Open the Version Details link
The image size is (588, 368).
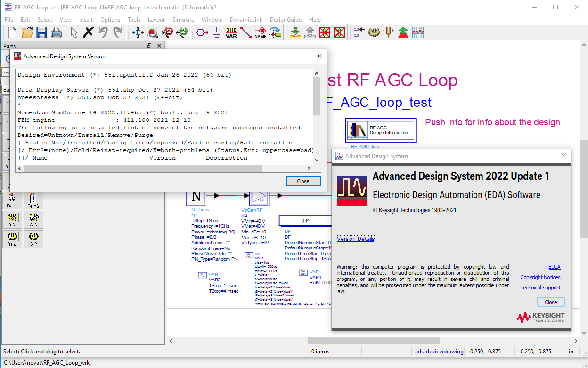(x=356, y=239)
